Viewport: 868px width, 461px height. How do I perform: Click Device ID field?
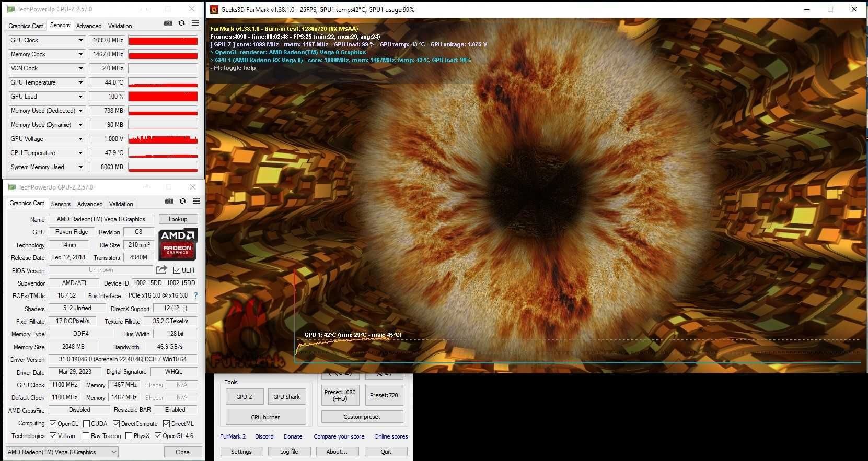point(164,283)
